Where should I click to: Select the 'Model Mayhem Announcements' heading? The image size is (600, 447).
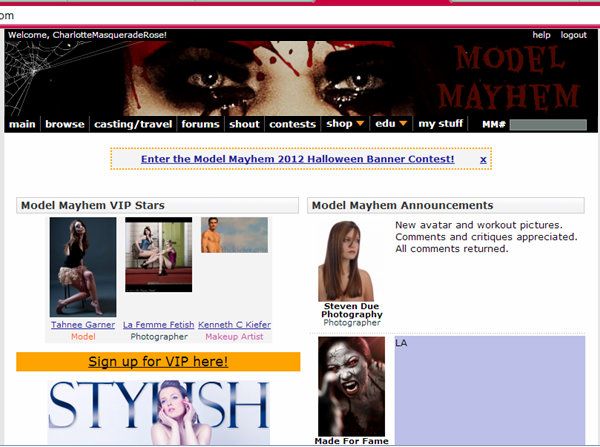click(403, 206)
